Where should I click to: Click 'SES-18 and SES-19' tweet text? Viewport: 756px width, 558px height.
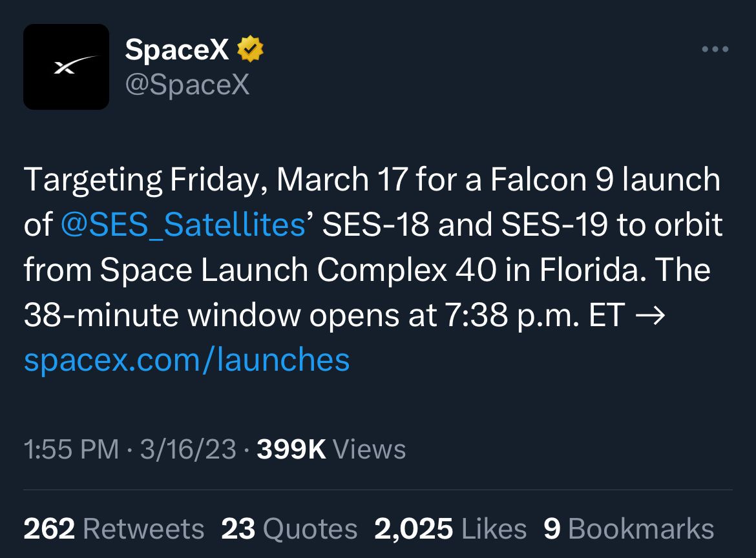[465, 225]
